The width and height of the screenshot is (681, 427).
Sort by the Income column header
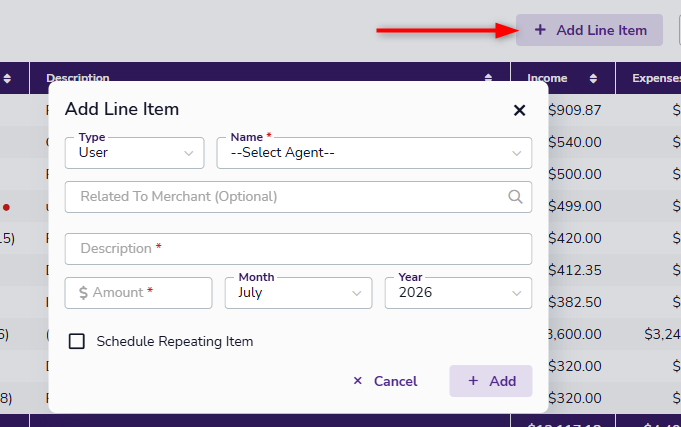563,78
